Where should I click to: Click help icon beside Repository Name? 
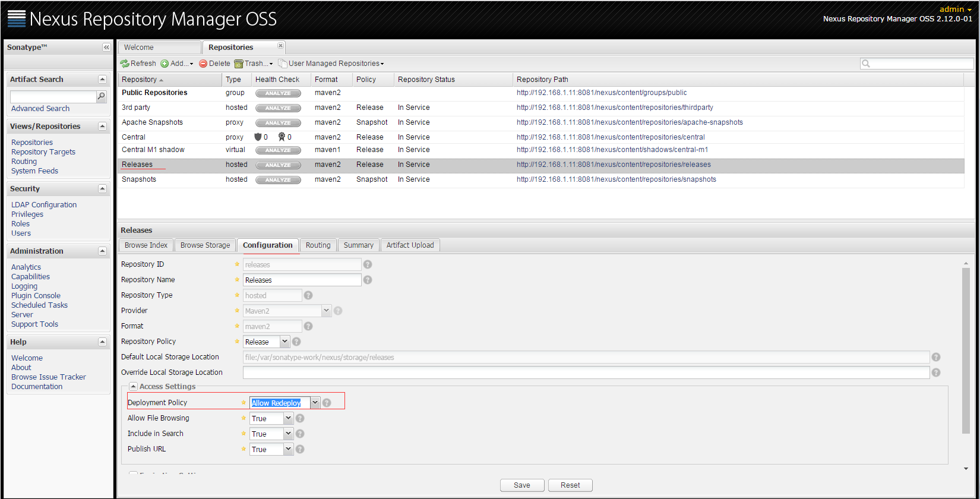[x=368, y=280]
